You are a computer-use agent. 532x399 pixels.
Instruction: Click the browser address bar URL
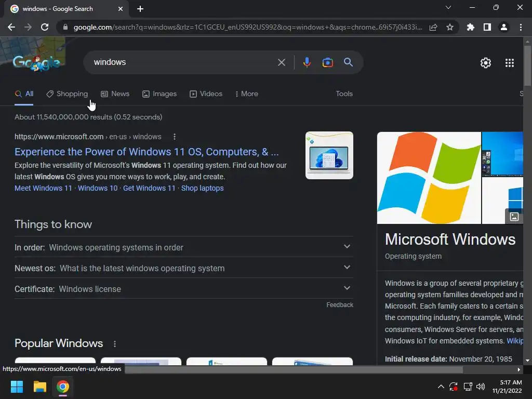tap(248, 27)
